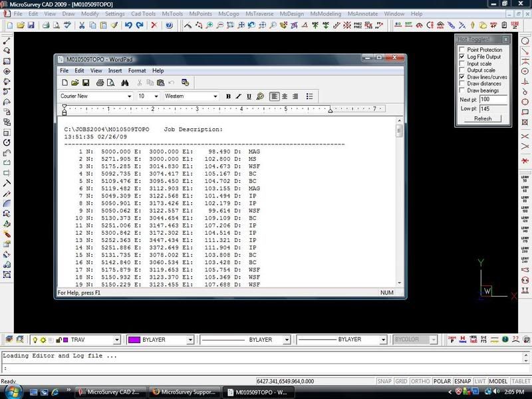This screenshot has width=532, height=399.
Task: Click the right indent marker on WordPad ruler
Action: pyautogui.click(x=330, y=110)
